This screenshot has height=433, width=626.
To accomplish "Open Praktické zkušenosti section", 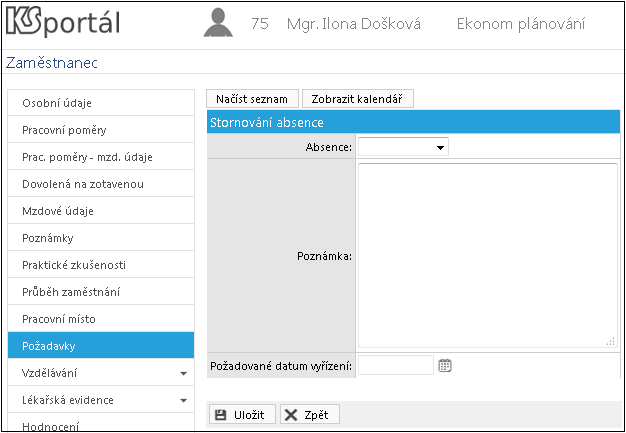I will (x=101, y=265).
